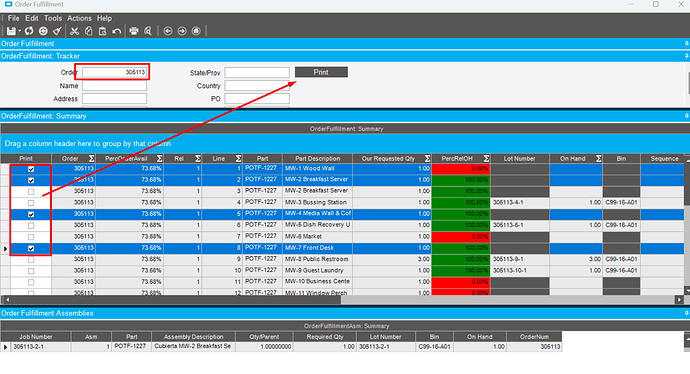Image resolution: width=690 pixels, height=374 pixels.
Task: Click the Print button
Action: (321, 72)
